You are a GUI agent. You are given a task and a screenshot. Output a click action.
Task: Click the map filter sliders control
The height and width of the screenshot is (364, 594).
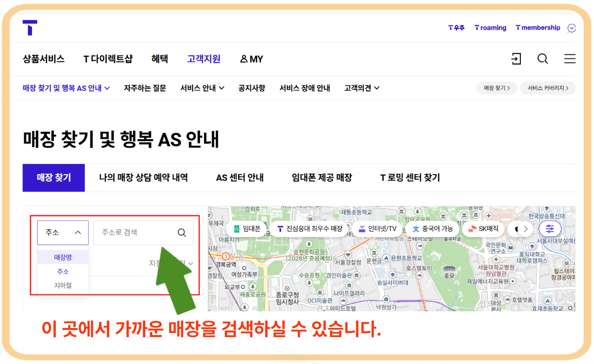pos(549,229)
